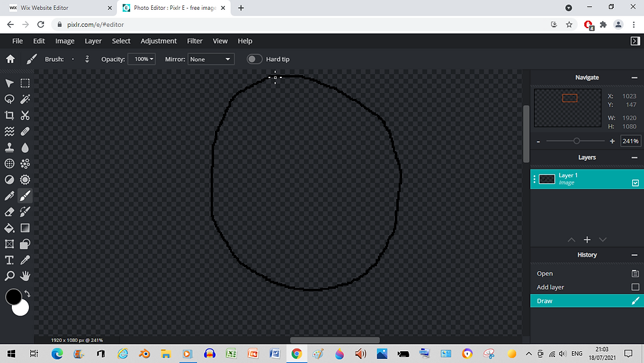Image resolution: width=644 pixels, height=363 pixels.
Task: Select the Clone stamp tool
Action: 9,148
